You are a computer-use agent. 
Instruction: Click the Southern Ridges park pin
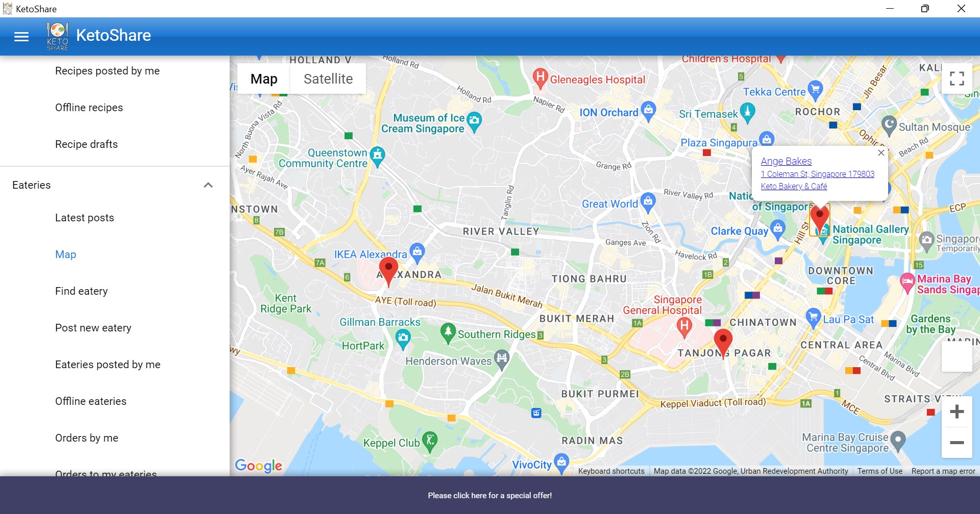pyautogui.click(x=448, y=333)
